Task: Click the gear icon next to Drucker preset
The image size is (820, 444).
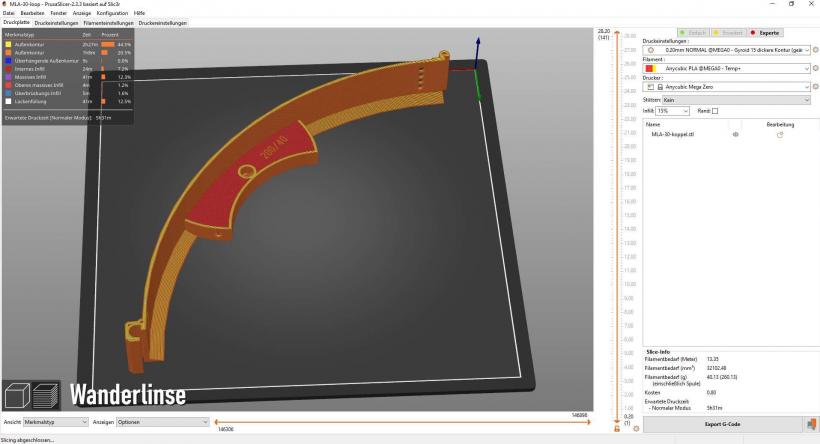Action: coord(815,87)
